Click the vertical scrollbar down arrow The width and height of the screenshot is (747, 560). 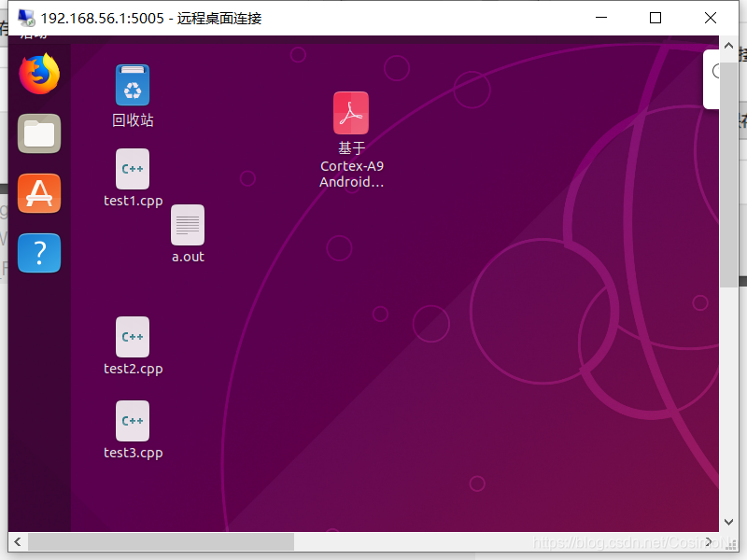pos(728,522)
